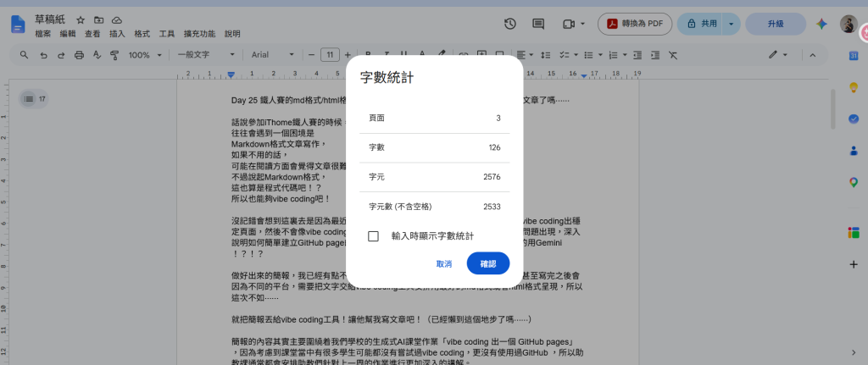The image size is (868, 365).
Task: Click the 共用 share button
Action: [701, 24]
